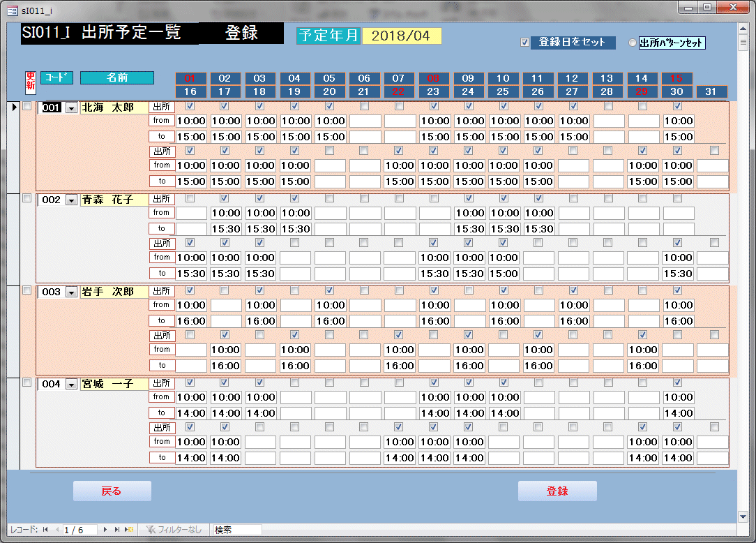
Task: Advance to next record arrow
Action: (106, 530)
